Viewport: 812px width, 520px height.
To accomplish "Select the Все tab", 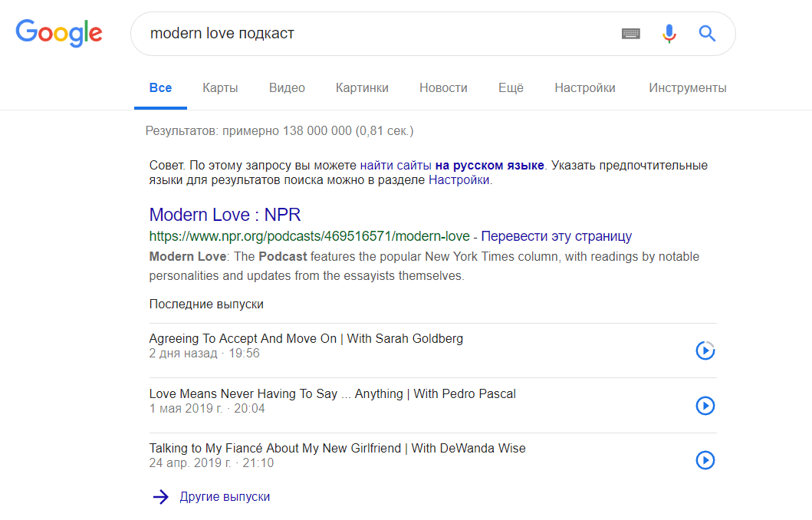I will coord(160,88).
